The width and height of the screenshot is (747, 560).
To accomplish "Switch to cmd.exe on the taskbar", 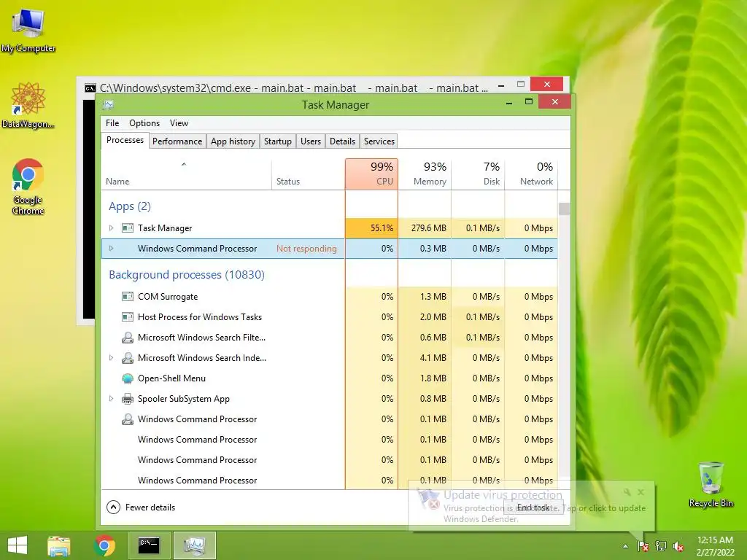I will pos(149,545).
